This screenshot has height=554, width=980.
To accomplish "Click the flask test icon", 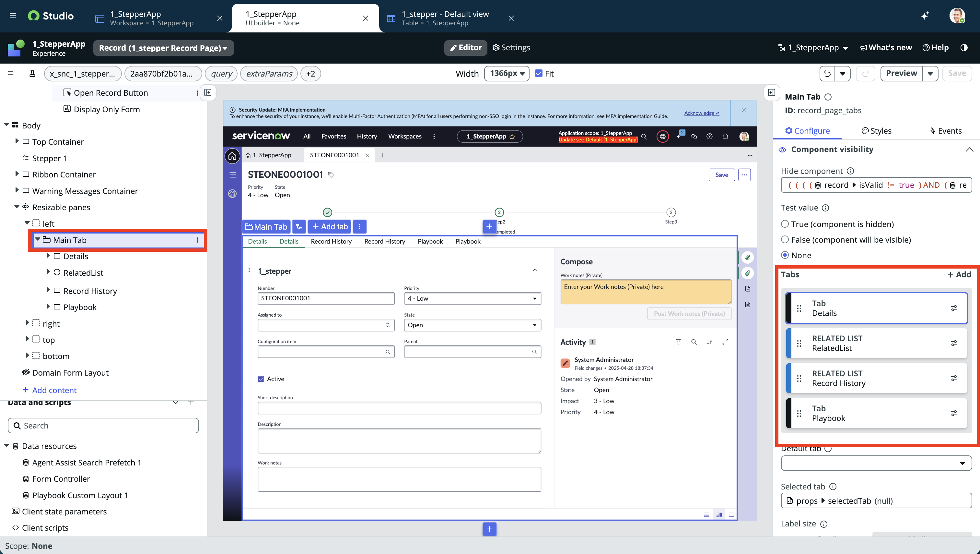I will click(32, 74).
